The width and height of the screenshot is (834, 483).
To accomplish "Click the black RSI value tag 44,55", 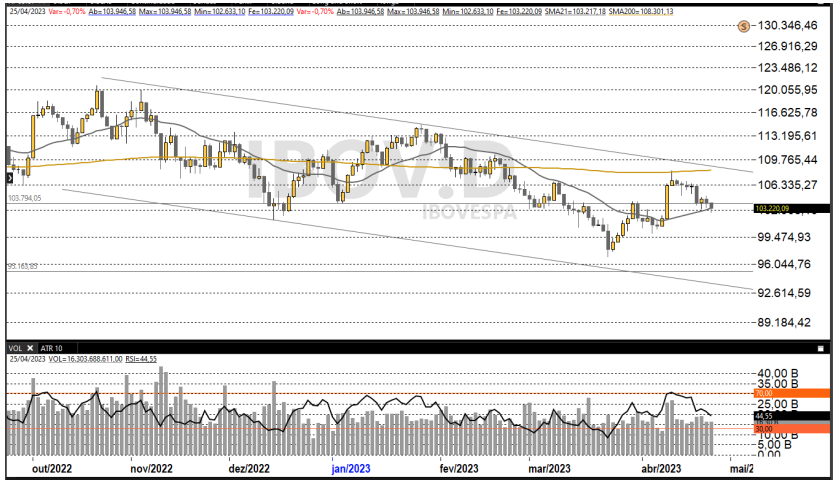I will [x=768, y=415].
